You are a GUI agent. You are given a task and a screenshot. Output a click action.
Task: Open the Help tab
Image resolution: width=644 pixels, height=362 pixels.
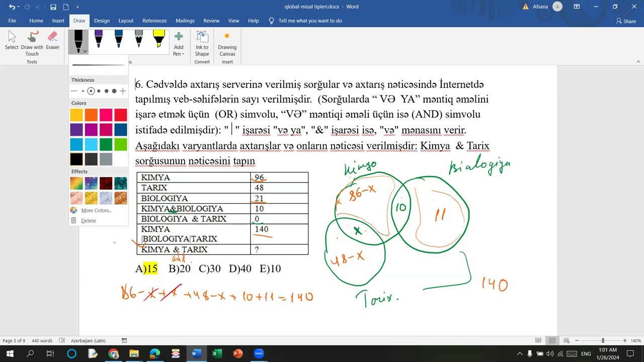[254, 21]
